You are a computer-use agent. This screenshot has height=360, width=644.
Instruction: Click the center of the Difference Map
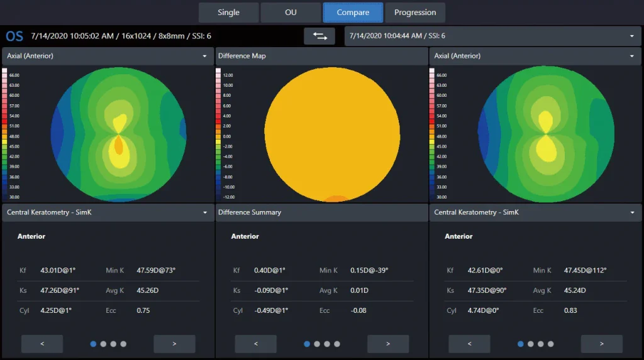332,134
